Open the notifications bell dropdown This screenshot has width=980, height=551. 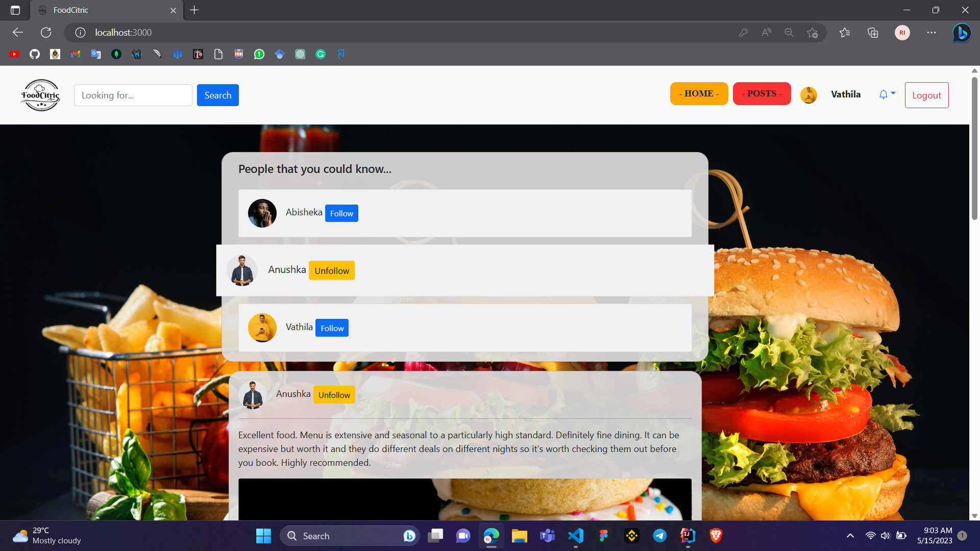point(887,94)
